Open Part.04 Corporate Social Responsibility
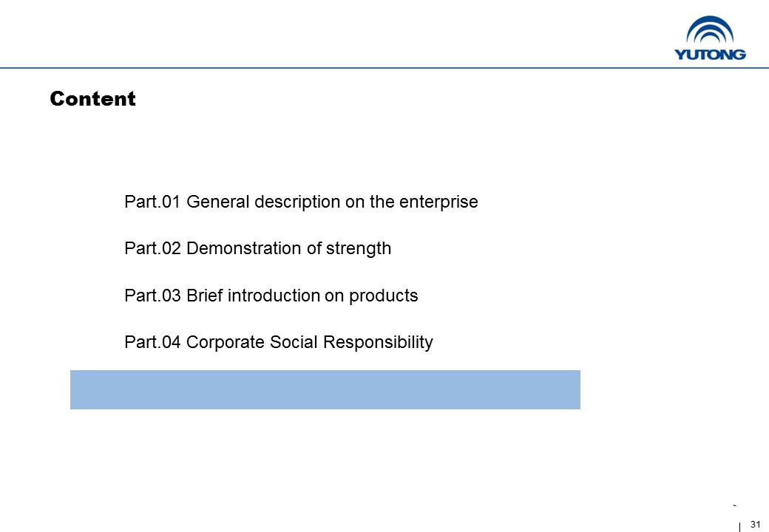 click(279, 342)
